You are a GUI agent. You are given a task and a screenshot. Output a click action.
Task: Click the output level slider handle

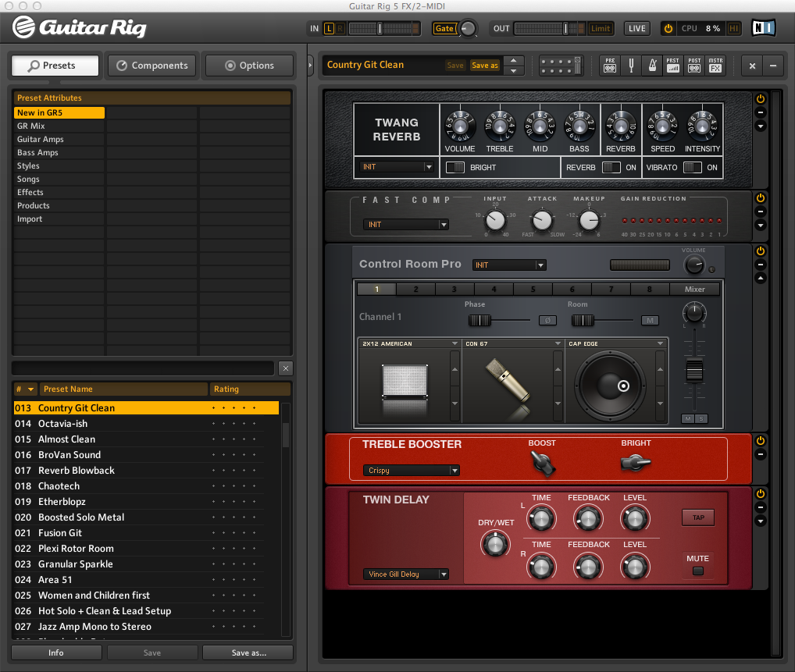566,28
